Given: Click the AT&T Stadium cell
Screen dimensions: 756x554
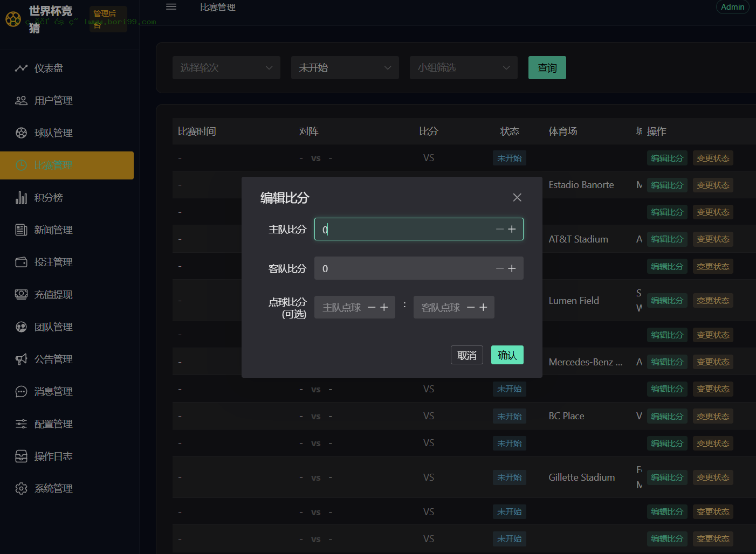Looking at the screenshot, I should (x=579, y=239).
